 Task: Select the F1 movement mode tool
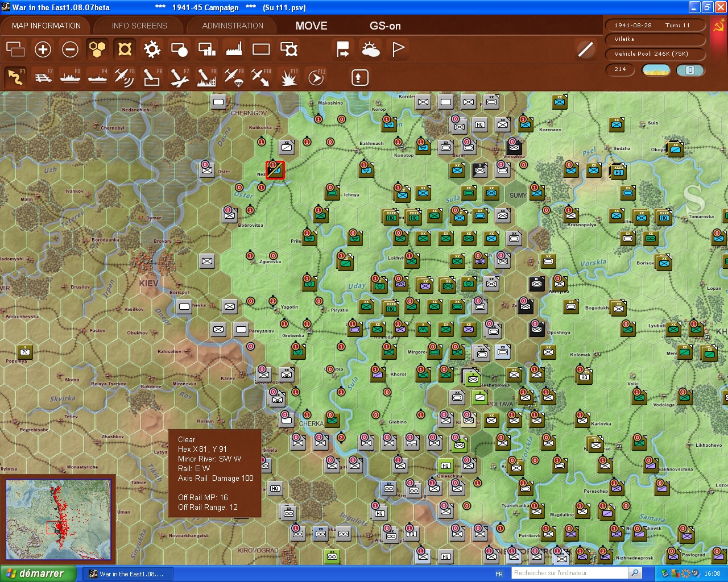pyautogui.click(x=15, y=77)
